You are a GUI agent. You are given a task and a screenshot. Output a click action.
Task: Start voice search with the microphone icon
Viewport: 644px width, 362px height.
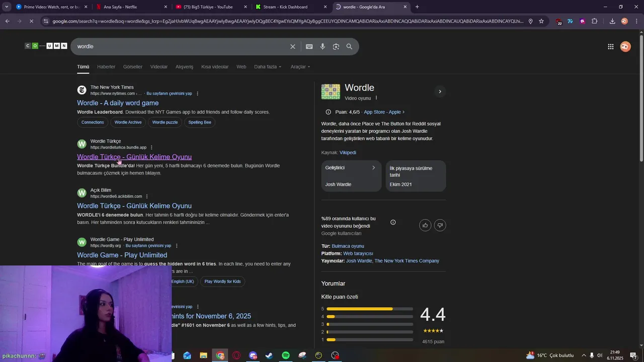click(x=323, y=46)
